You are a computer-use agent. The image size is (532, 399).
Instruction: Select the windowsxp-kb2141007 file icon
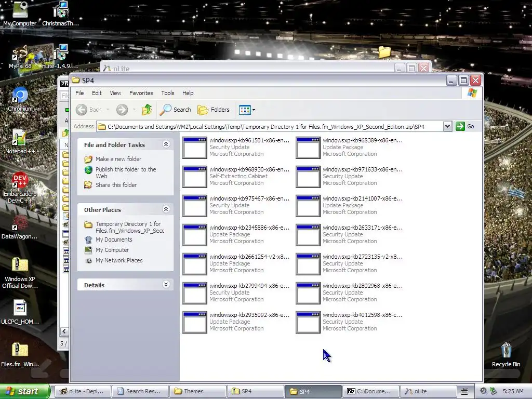click(308, 206)
